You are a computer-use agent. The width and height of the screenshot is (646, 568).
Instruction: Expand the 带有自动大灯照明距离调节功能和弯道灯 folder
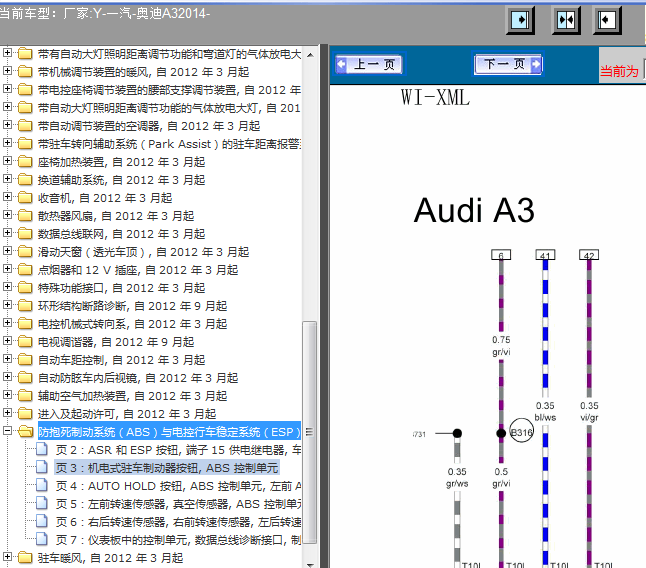point(7,53)
